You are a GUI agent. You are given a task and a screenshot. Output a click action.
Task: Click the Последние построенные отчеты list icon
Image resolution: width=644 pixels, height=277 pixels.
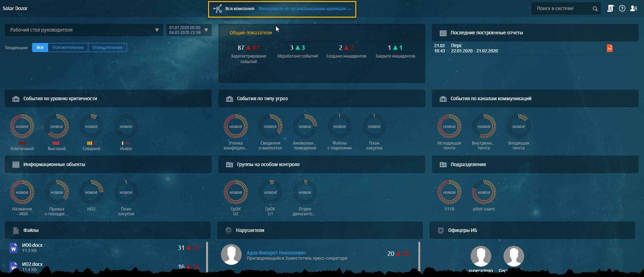443,33
